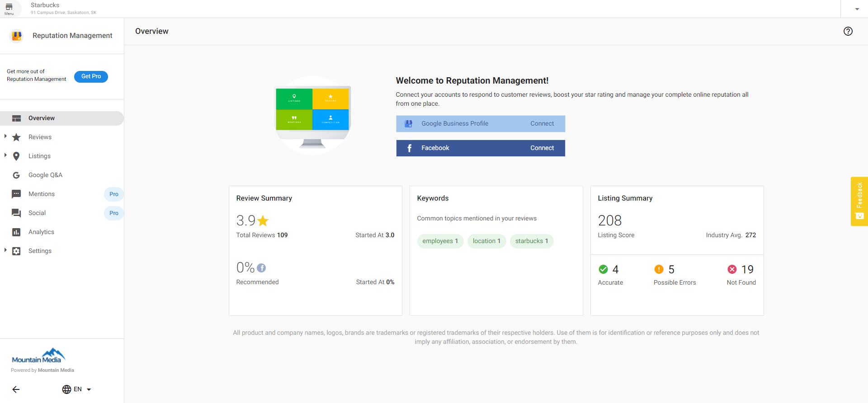Click the Reviews star icon
This screenshot has width=868, height=403.
click(17, 137)
